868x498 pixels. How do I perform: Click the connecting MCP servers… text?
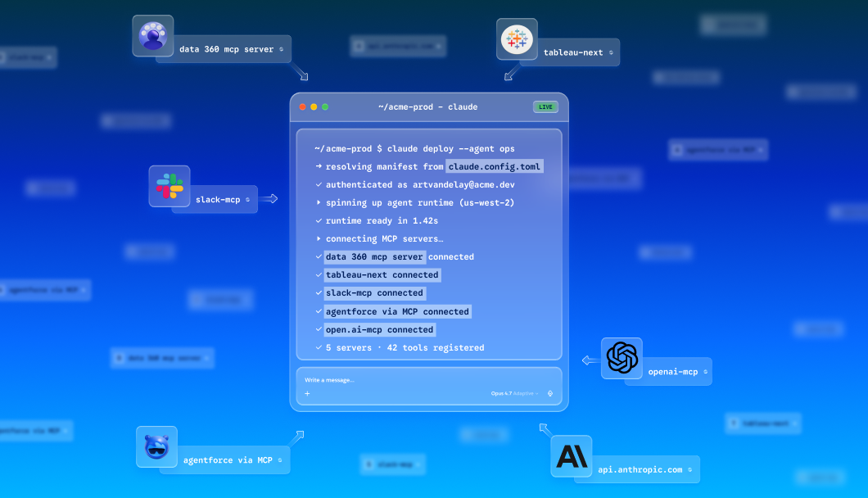coord(385,238)
